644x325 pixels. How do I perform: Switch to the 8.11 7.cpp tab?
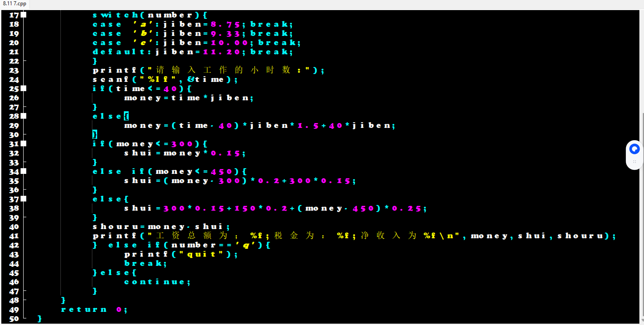pyautogui.click(x=14, y=4)
